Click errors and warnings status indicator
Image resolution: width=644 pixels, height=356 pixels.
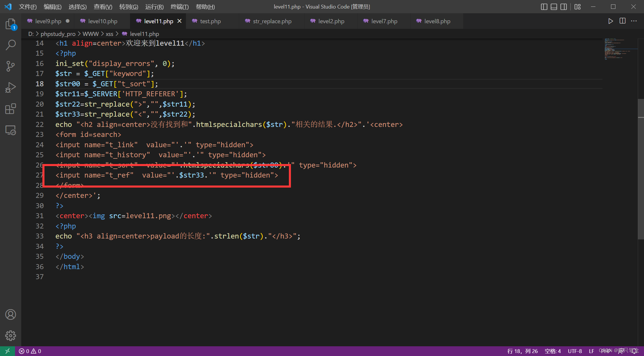pyautogui.click(x=30, y=351)
